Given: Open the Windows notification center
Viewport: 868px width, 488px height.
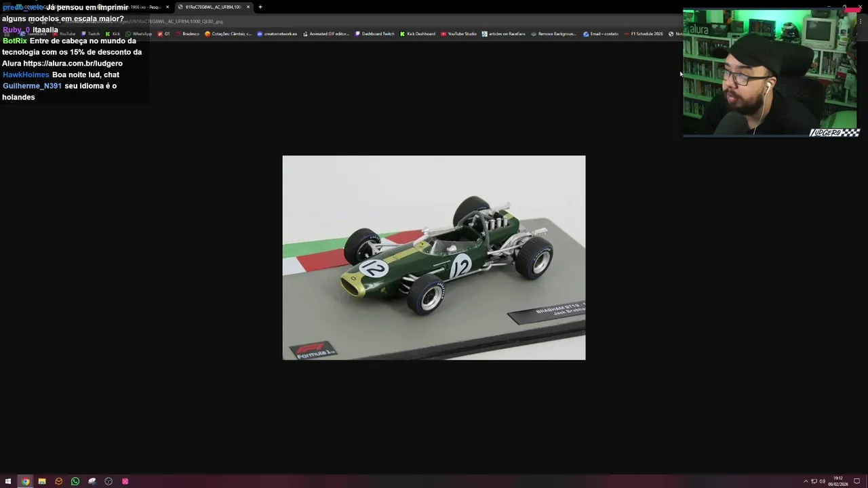Looking at the screenshot, I should 857,481.
